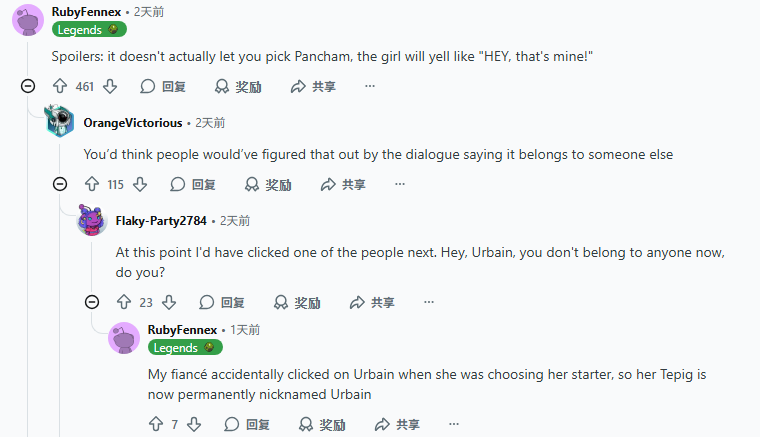
Task: Upvote OrangeVictorious's comment with 115 votes
Action: 93,185
